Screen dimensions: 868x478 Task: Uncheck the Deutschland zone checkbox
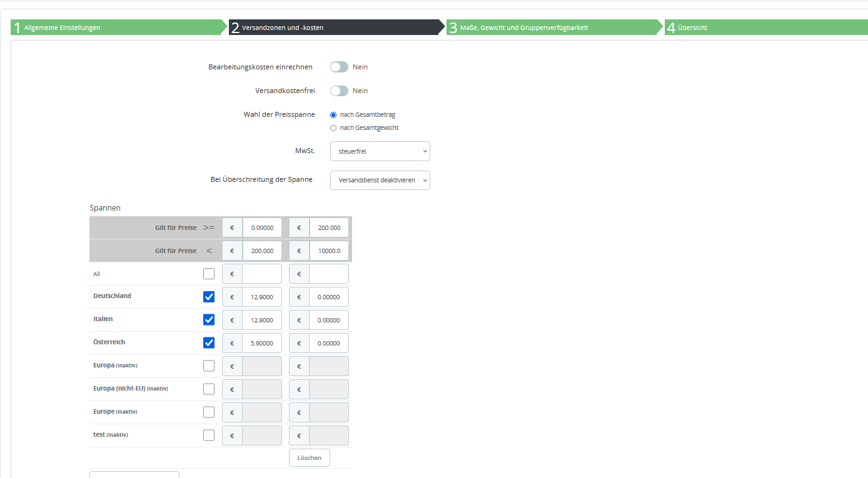209,297
